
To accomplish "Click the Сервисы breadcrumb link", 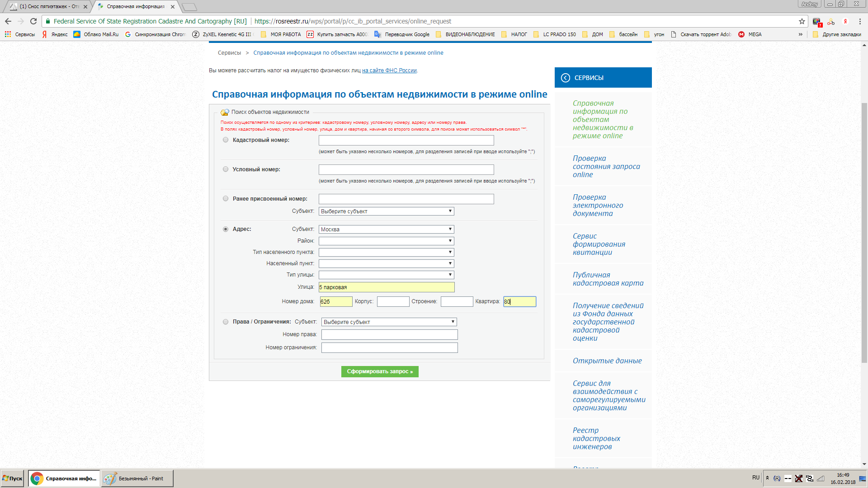I will point(229,53).
